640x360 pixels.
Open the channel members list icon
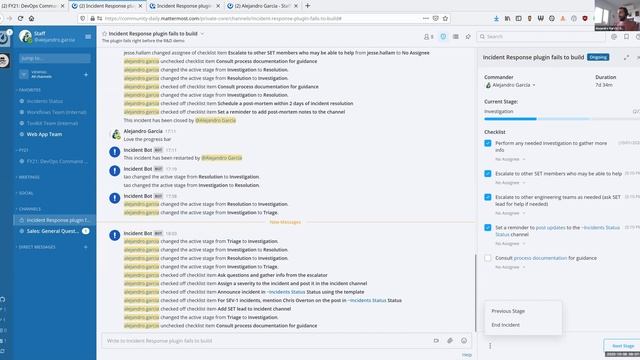(x=428, y=37)
